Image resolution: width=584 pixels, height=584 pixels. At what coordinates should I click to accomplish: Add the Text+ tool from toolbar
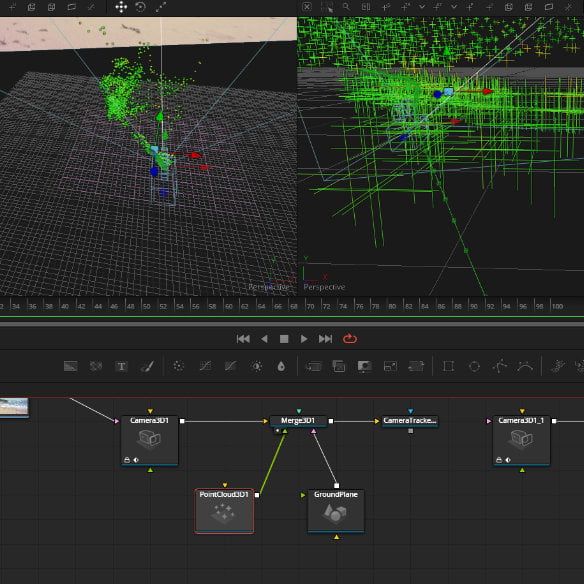(121, 366)
